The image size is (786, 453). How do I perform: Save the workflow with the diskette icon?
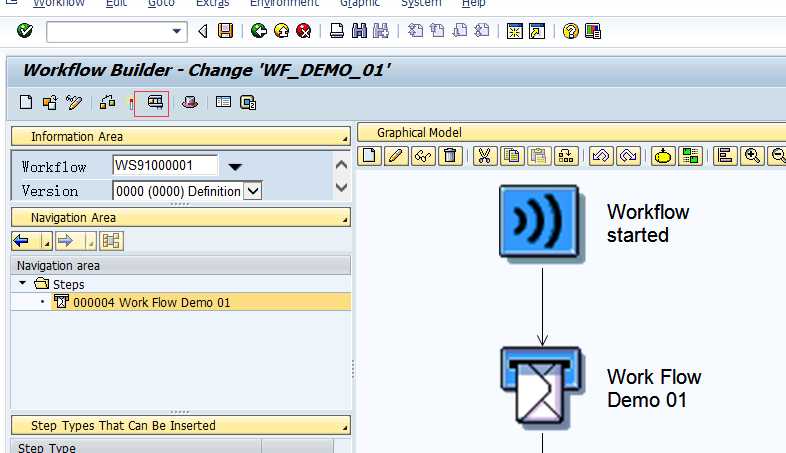coord(225,31)
